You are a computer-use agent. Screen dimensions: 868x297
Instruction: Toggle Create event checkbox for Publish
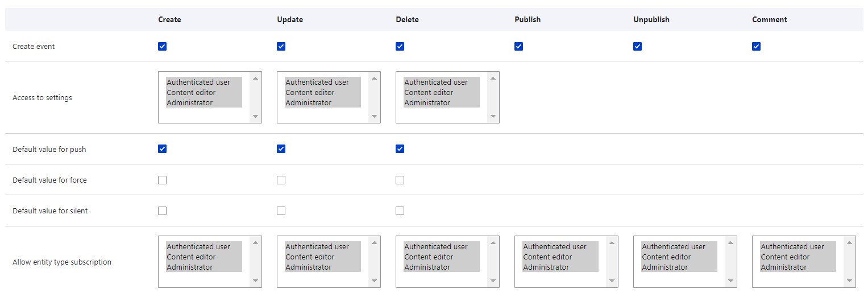click(518, 47)
